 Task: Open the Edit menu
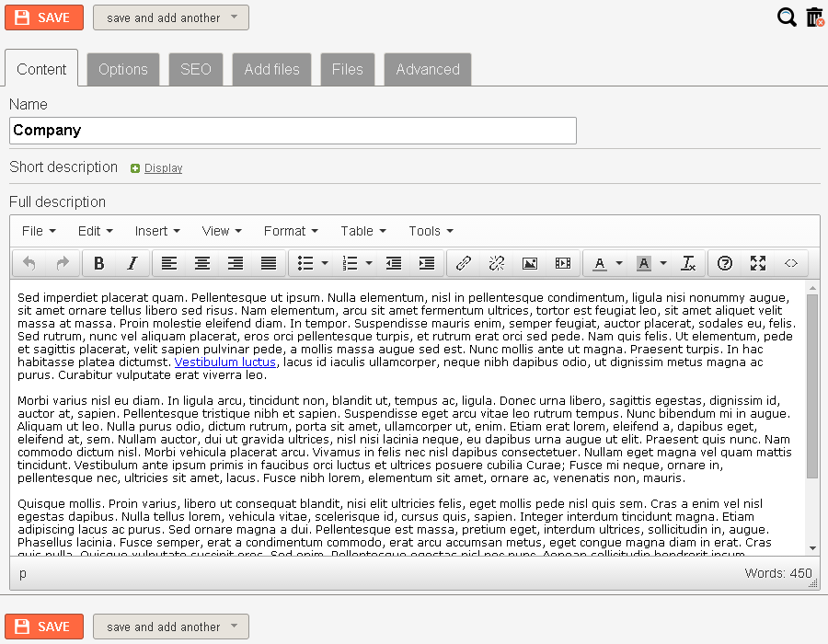point(95,231)
